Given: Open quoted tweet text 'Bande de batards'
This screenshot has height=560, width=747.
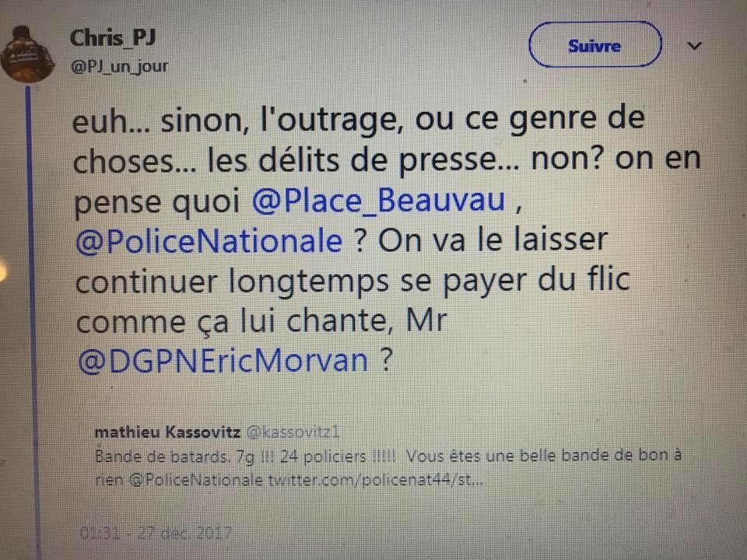Looking at the screenshot, I should (161, 457).
